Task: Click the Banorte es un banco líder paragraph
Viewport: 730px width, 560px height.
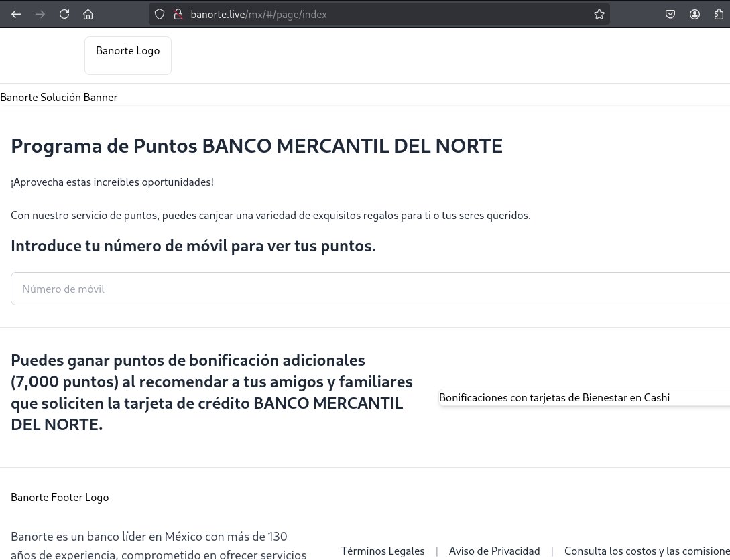Action: [x=159, y=545]
